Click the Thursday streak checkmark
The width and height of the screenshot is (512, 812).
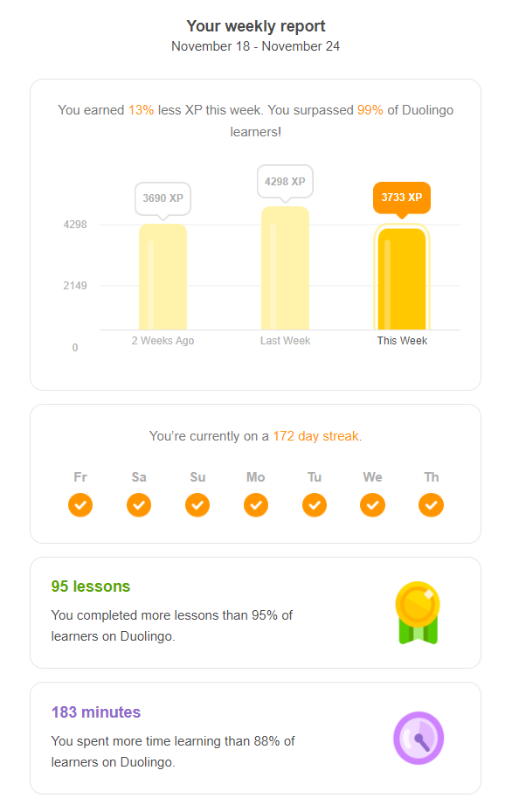[x=432, y=505]
